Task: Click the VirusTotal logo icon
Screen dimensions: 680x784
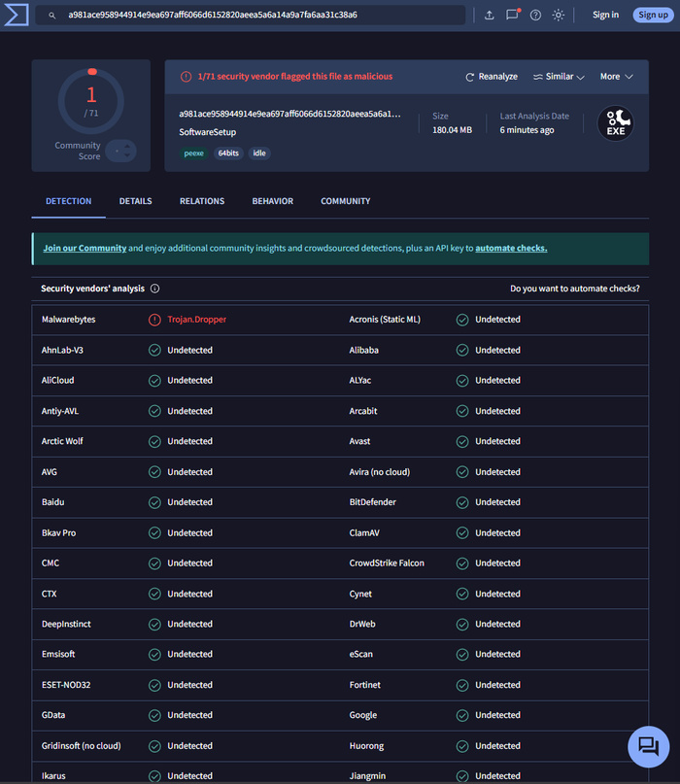Action: click(15, 15)
